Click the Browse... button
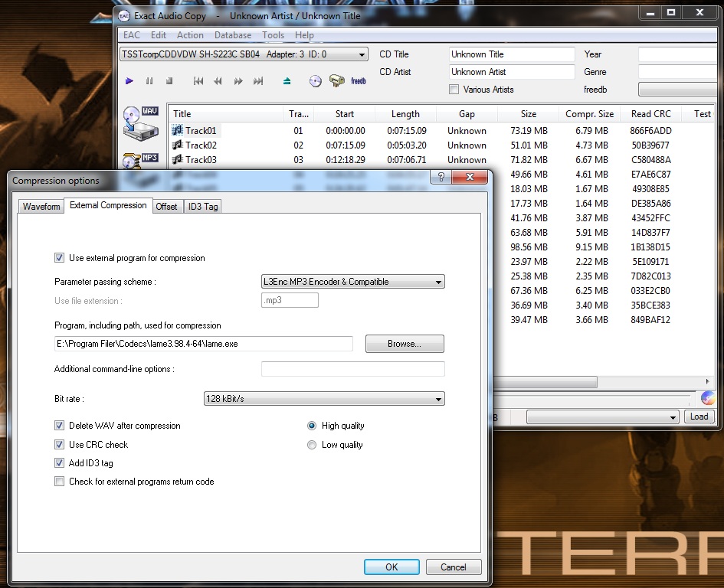Screen dimensions: 724x588 click(x=405, y=344)
